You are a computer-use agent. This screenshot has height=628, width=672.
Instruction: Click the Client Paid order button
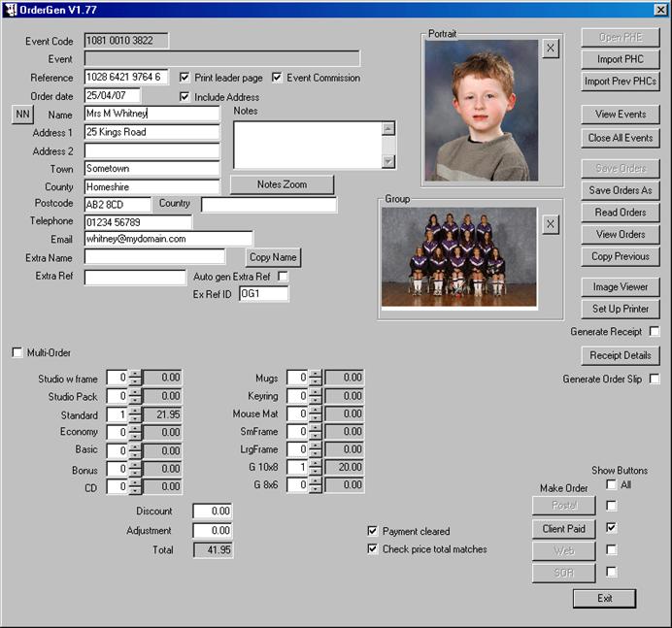(x=563, y=529)
